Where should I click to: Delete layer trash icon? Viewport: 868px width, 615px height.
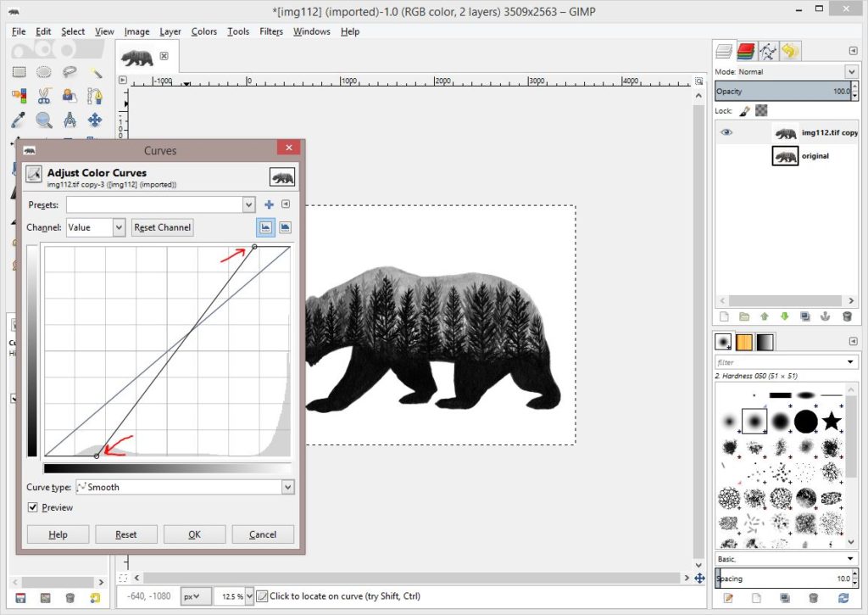click(x=847, y=316)
